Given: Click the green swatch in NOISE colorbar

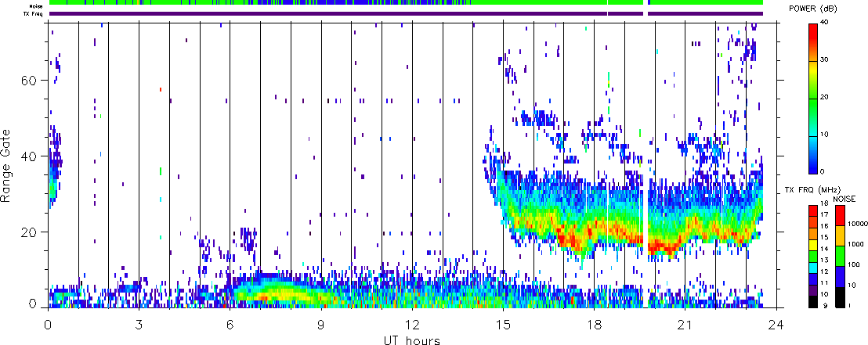Looking at the screenshot, I should click(x=839, y=257).
